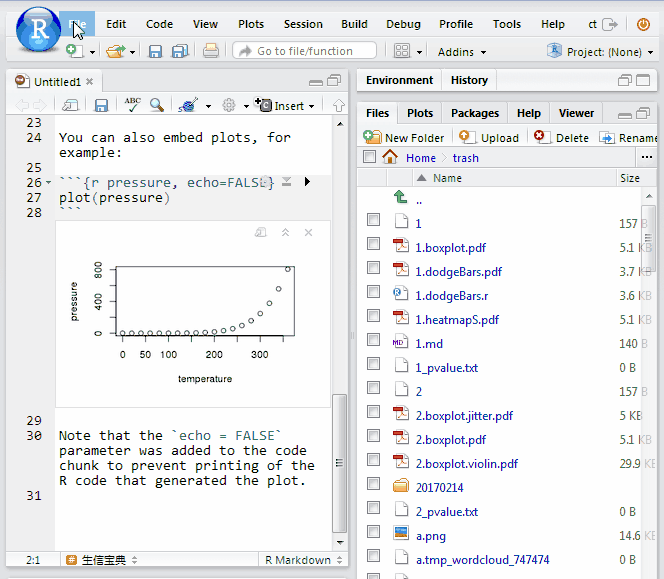Open the 2.boxplot.violin.pdf file link
Viewport: 664px width, 579px height.
[x=467, y=464]
